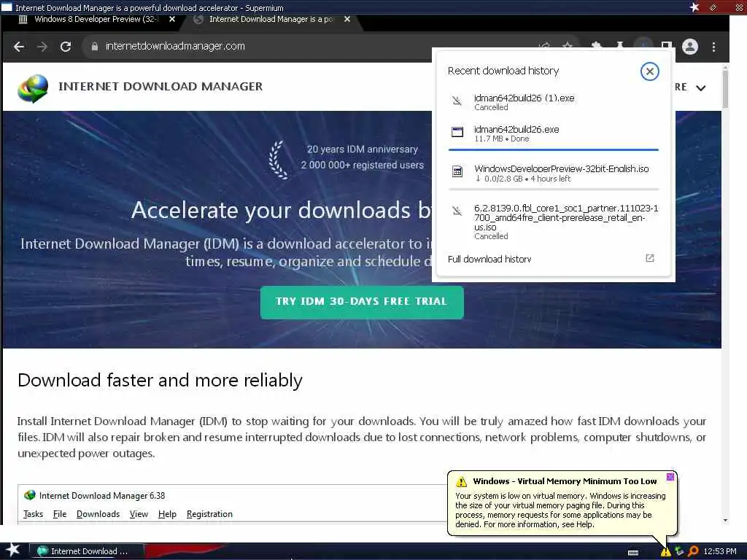Screen dimensions: 747x560
Task: Click the IDM 6.38 window title icon
Action: (29, 496)
